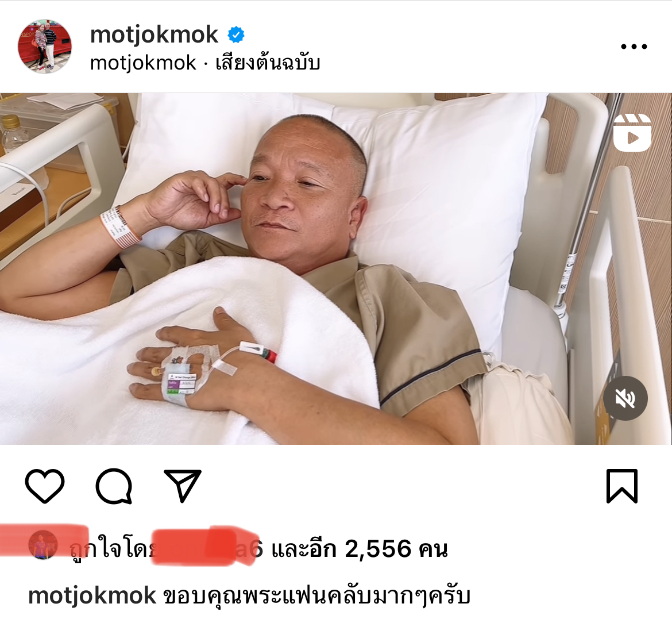Tap motjokmok username in the caption
The image size is (672, 619).
coord(92,596)
